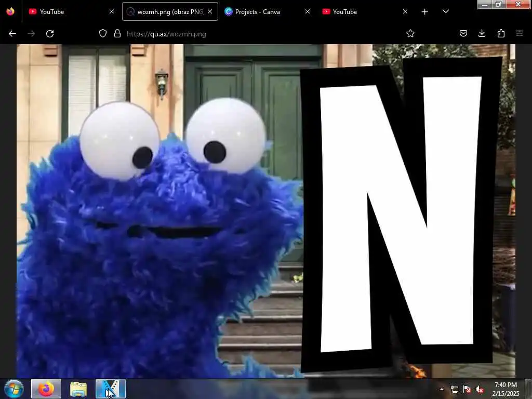532x399 pixels.
Task: Click the Show desktop strip
Action: coord(528,389)
